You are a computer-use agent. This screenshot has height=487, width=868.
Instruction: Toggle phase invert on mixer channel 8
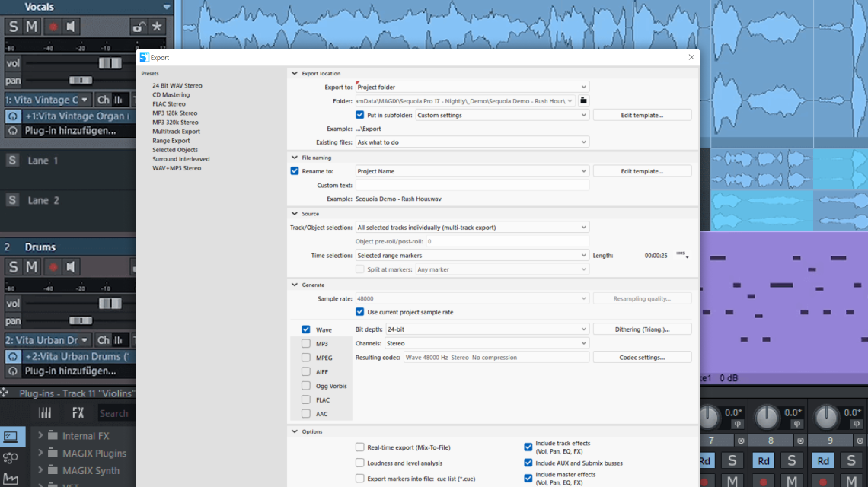pos(796,424)
